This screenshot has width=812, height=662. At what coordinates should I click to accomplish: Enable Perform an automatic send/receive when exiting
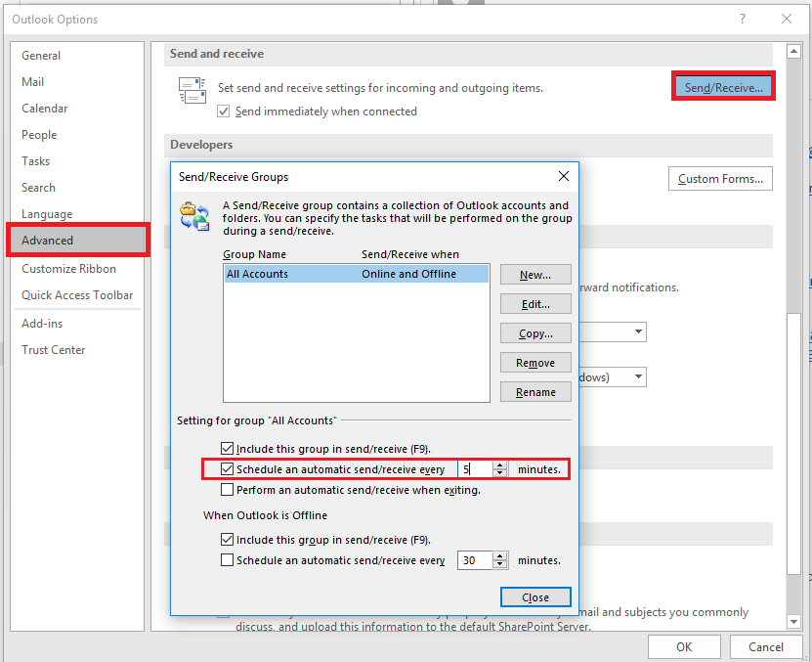(x=227, y=491)
